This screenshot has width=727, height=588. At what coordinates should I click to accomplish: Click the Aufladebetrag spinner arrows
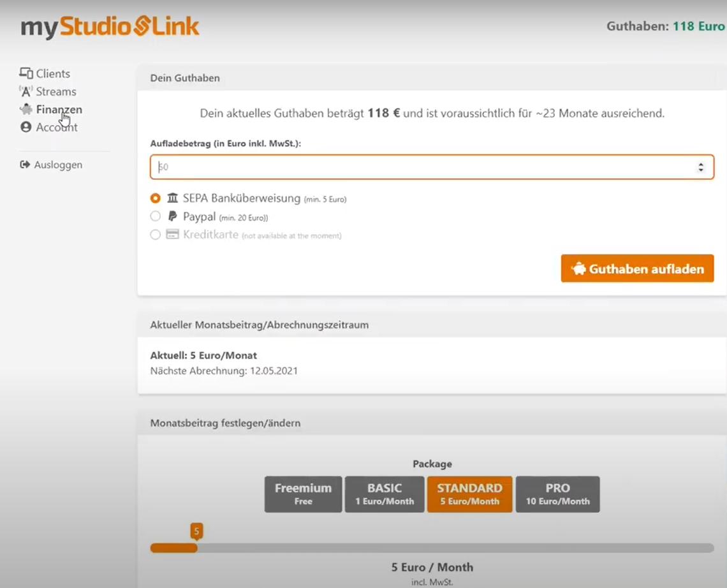tap(701, 167)
